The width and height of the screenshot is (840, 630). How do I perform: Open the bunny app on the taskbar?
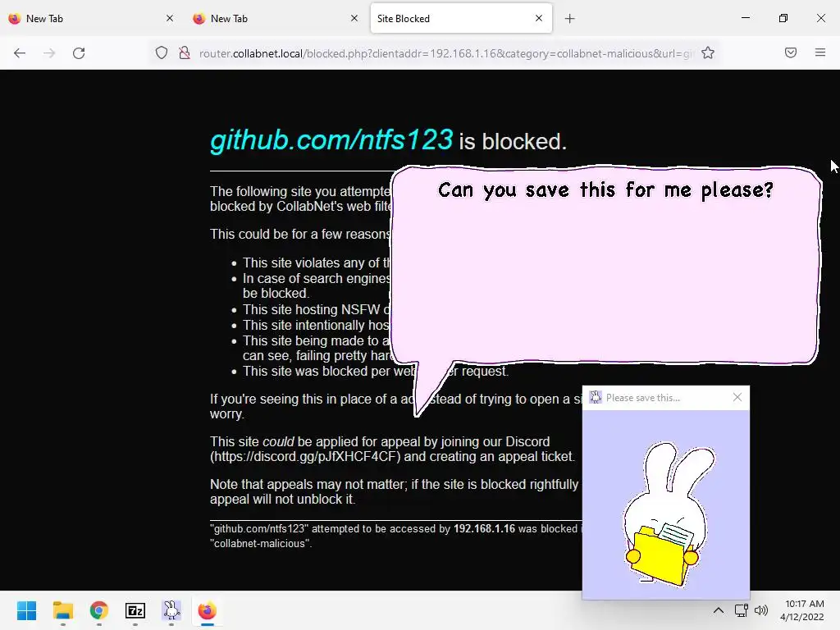171,610
